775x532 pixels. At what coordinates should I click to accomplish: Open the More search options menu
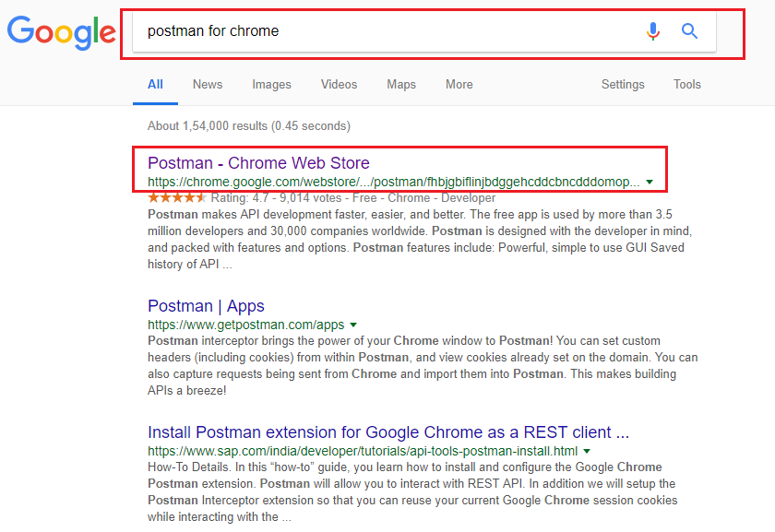[x=459, y=85]
